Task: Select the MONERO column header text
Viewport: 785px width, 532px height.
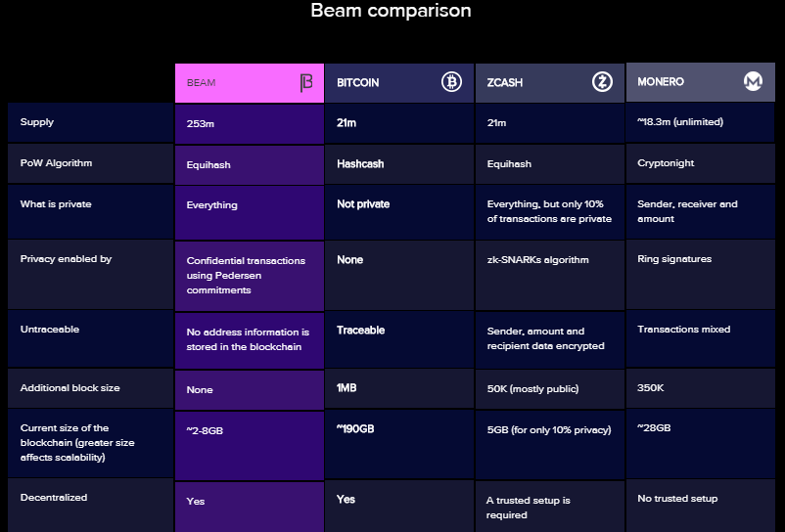Action: pos(661,82)
